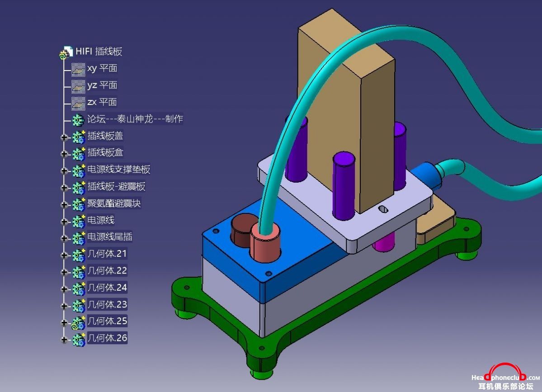542x392 pixels.
Task: Click the body icon for 插线板盒
Action: [79, 154]
